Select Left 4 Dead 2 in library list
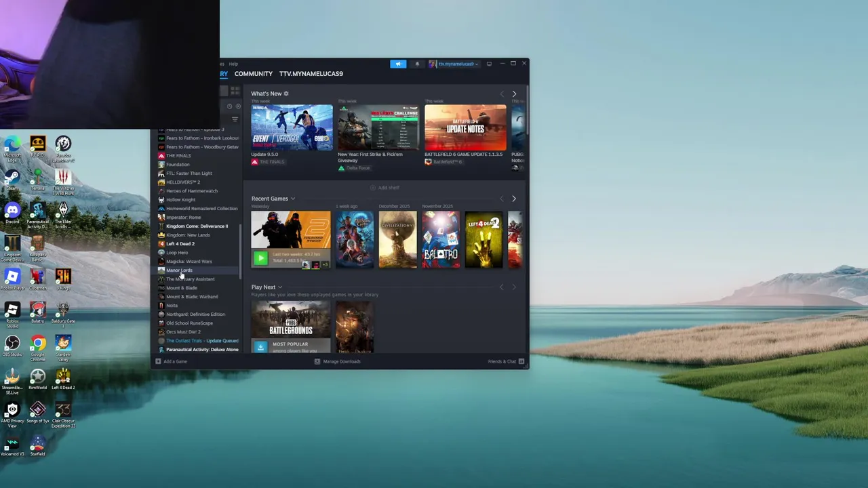868x488 pixels. coord(199,244)
